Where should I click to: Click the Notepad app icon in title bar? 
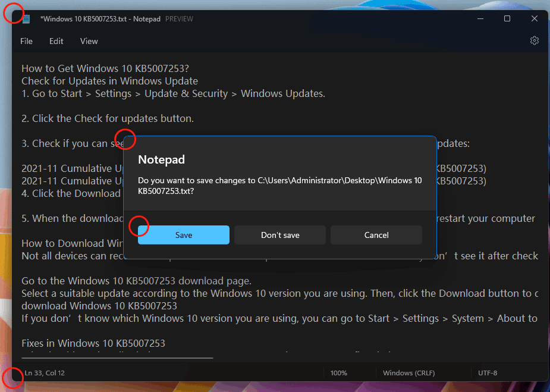click(x=26, y=19)
